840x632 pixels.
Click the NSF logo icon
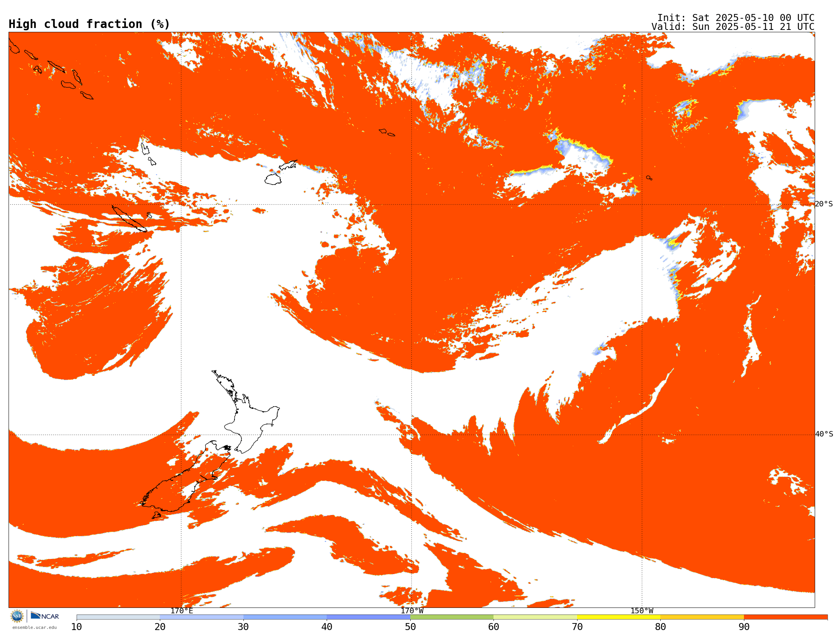coord(17,616)
